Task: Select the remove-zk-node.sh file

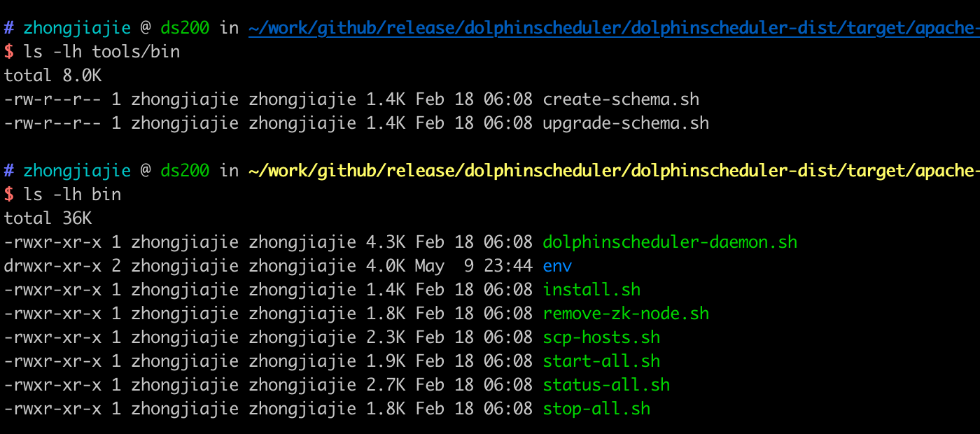Action: 625,313
